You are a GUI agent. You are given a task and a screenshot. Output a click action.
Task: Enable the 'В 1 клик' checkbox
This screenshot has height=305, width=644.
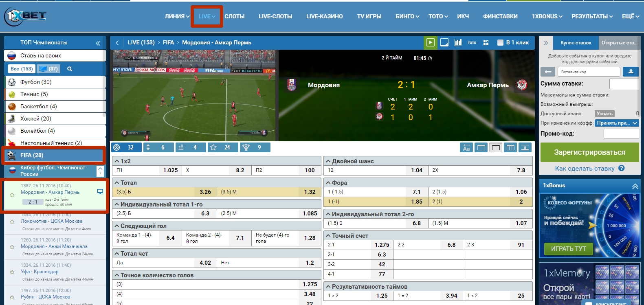[501, 42]
